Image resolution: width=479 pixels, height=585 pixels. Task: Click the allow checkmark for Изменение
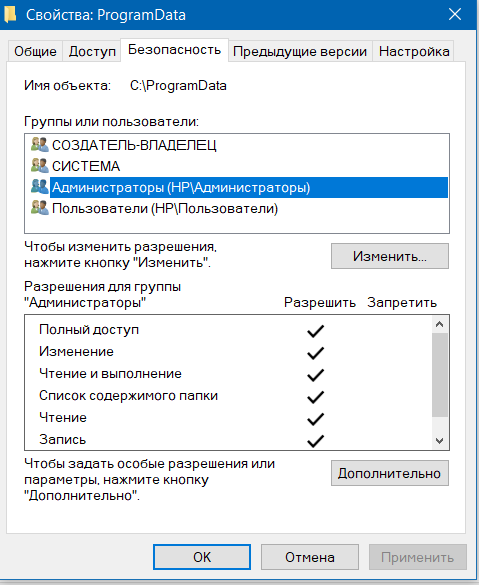click(315, 353)
